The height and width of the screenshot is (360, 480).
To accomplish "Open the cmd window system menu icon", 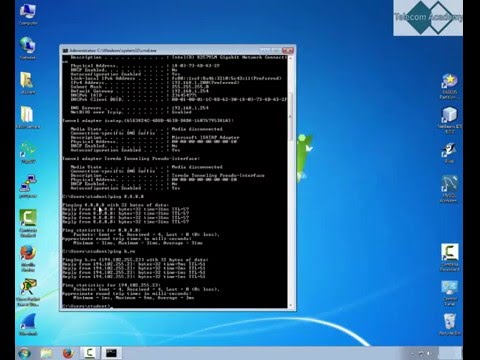I will (x=65, y=51).
